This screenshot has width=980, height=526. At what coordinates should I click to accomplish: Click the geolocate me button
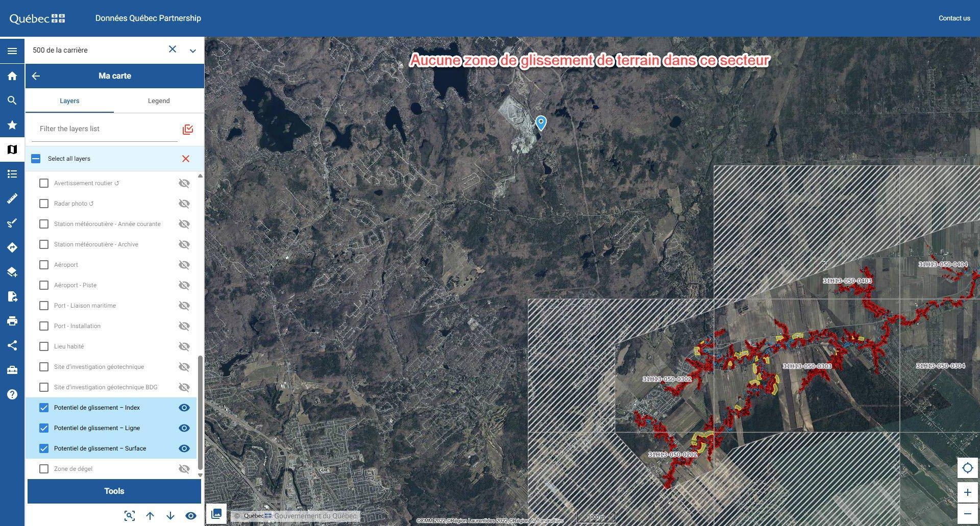(967, 468)
